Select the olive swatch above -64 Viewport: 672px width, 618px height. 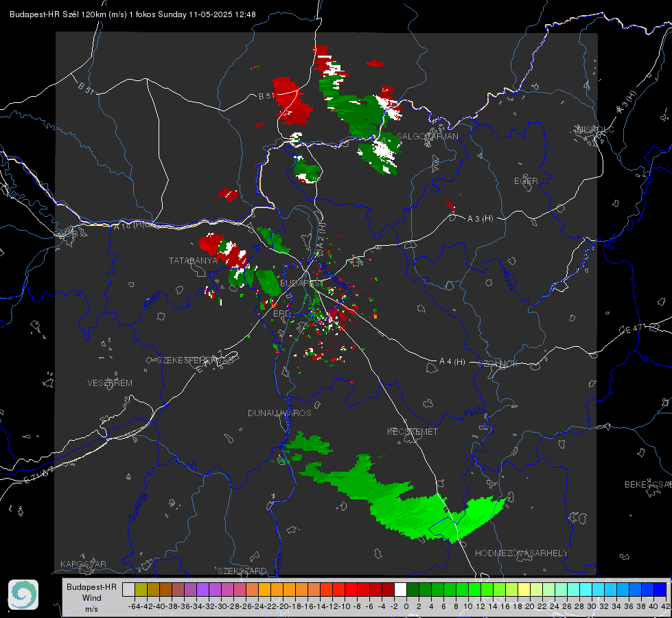(x=141, y=589)
